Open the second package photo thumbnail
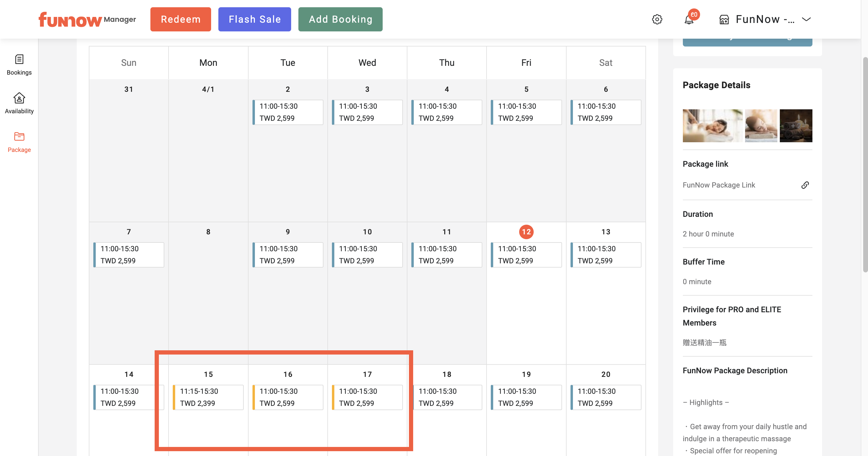 click(x=761, y=126)
